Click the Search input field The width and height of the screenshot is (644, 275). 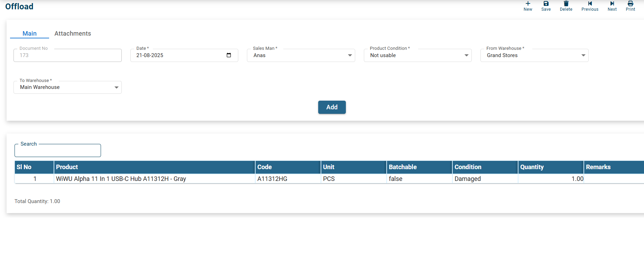[58, 151]
